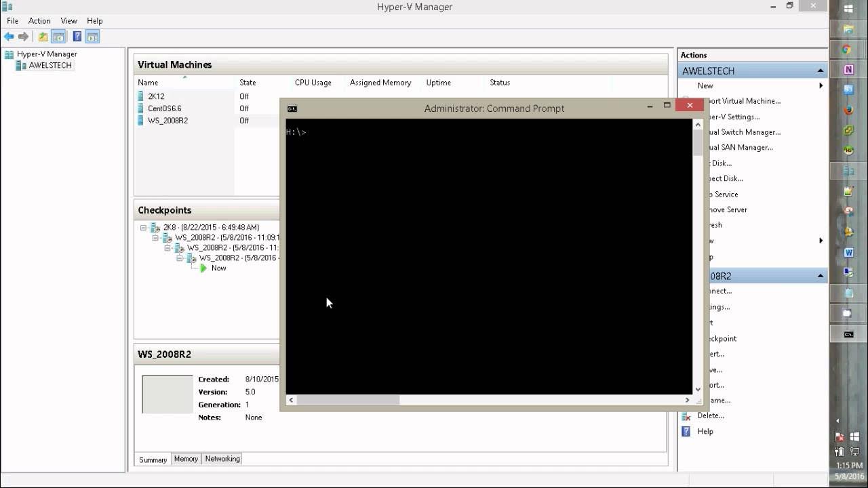Click the 2K8 checkpoint icon

[x=155, y=228]
